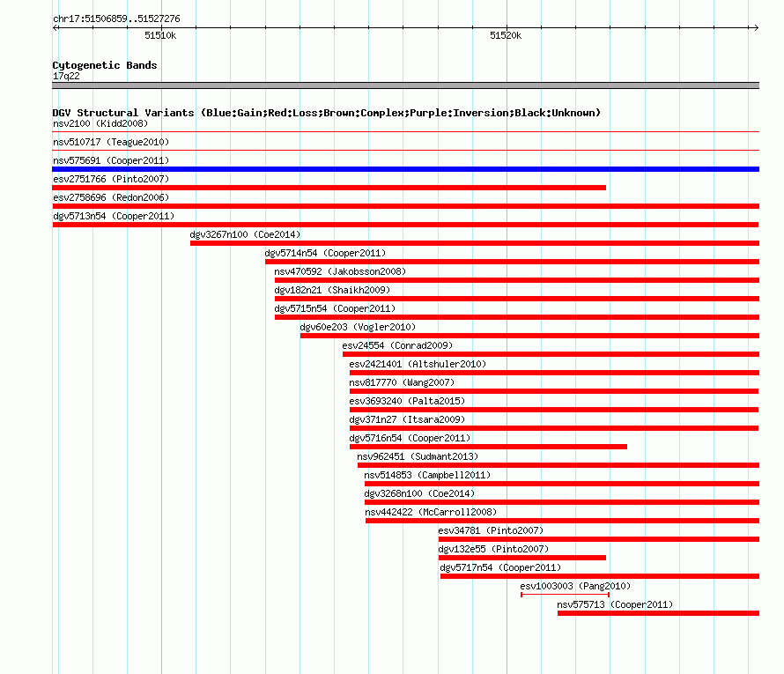Open dgv371n27 (Itsara2009) label
This screenshot has width=784, height=674.
pos(407,419)
